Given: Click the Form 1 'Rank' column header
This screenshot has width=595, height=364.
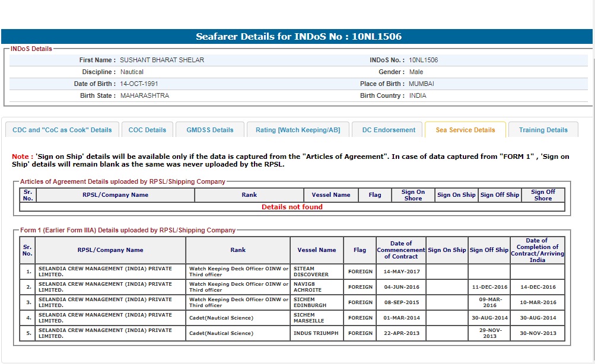Looking at the screenshot, I should click(x=238, y=250).
